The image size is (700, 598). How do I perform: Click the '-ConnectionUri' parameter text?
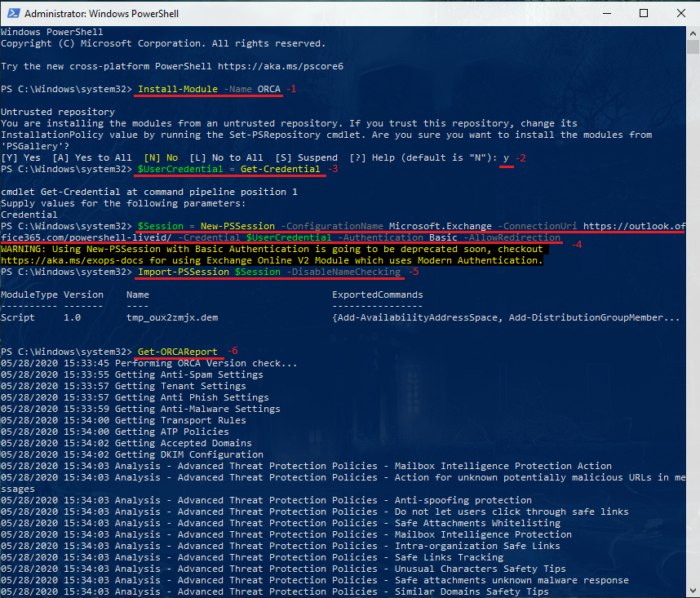(x=537, y=226)
